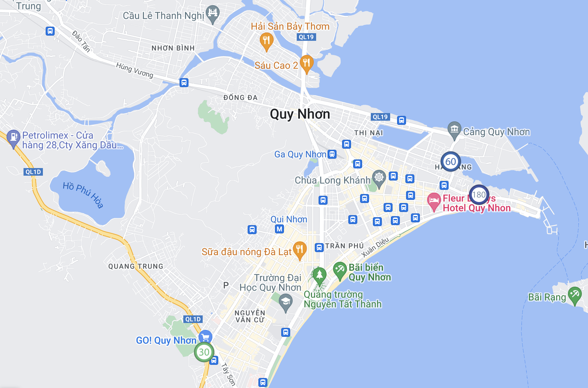Click the Fleur De Lys Hotel pin

[434, 202]
